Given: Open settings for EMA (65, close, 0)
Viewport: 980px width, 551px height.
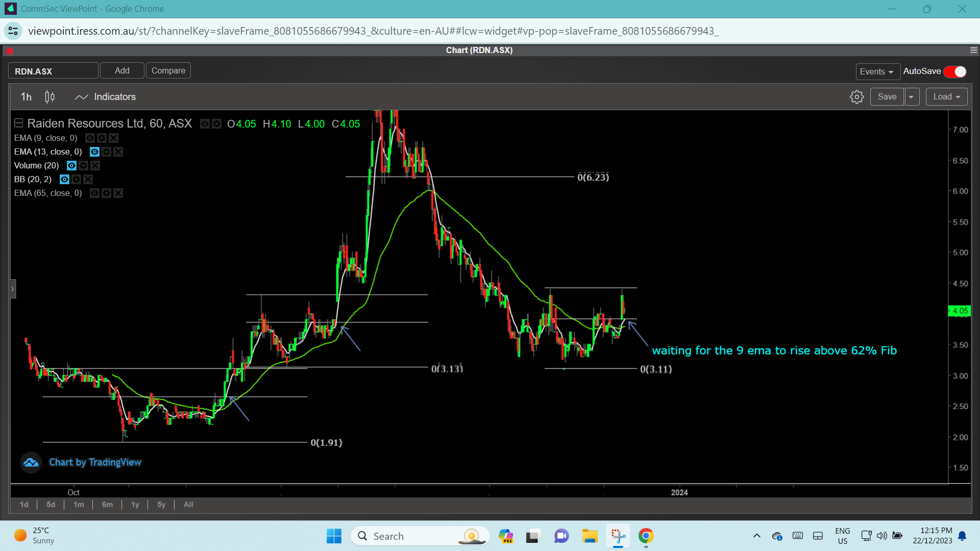Looking at the screenshot, I should (x=106, y=193).
